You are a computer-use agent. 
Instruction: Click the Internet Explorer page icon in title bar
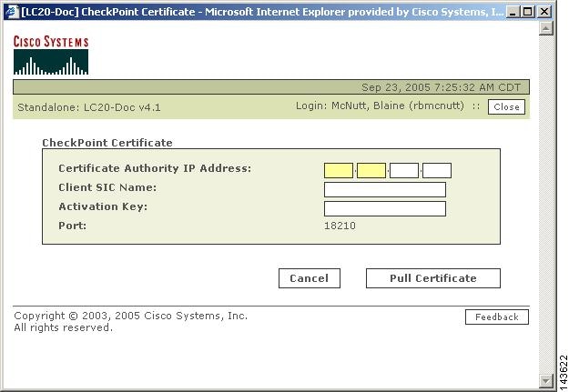[x=11, y=12]
